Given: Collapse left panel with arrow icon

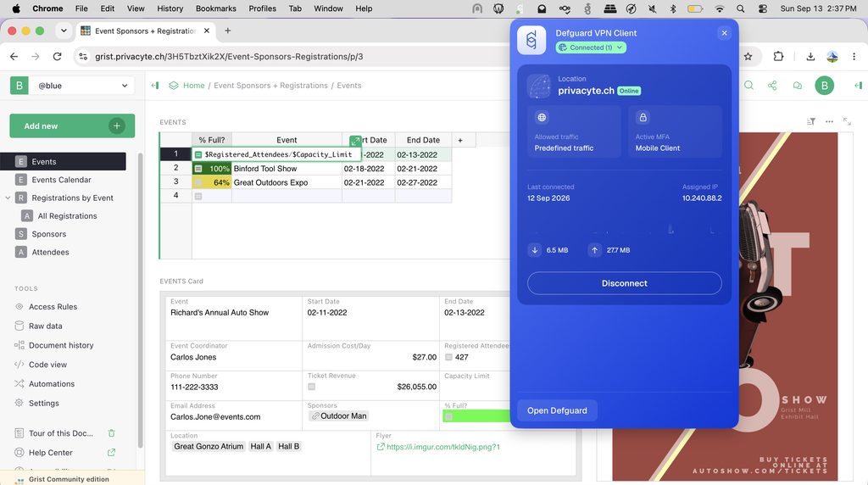Looking at the screenshot, I should (x=155, y=86).
